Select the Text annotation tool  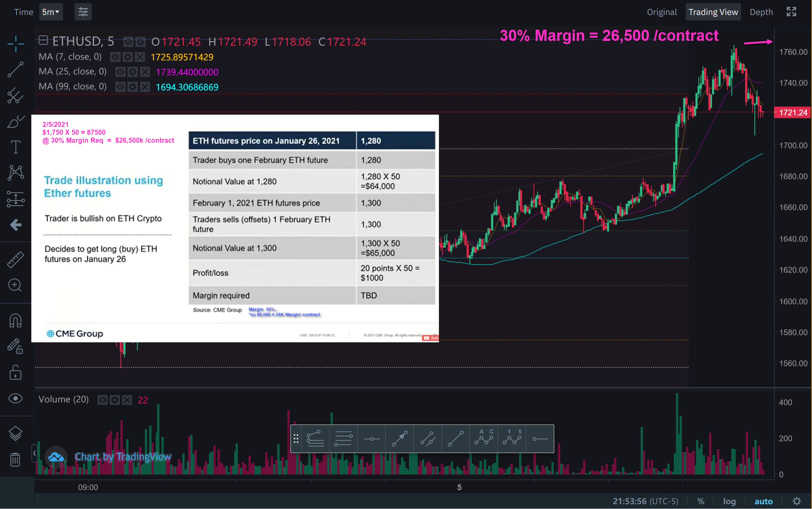tap(15, 147)
